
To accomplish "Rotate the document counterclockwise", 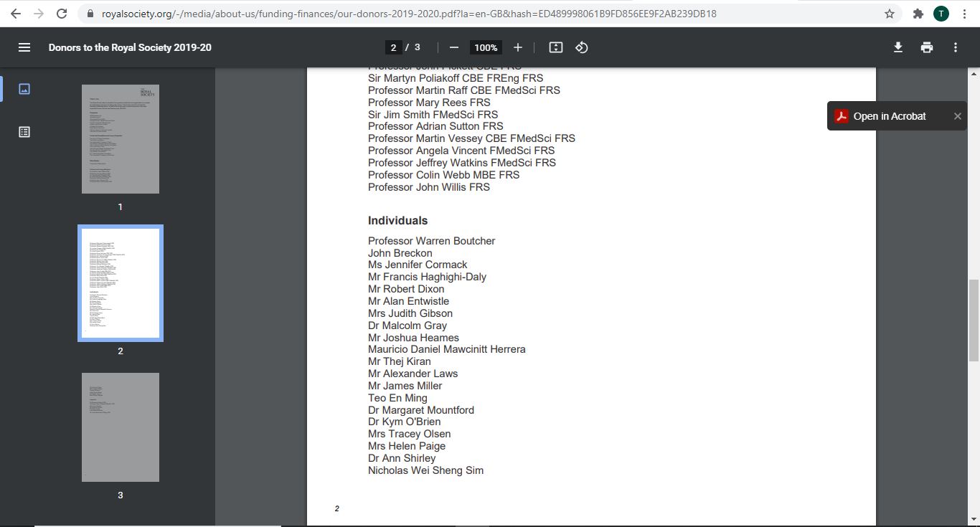I will pyautogui.click(x=582, y=47).
